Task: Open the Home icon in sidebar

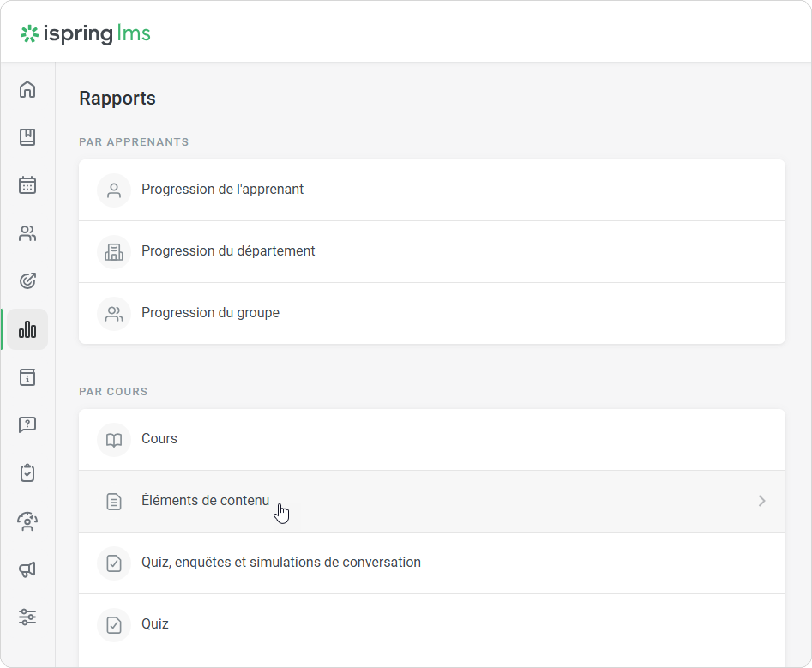Action: (x=27, y=90)
